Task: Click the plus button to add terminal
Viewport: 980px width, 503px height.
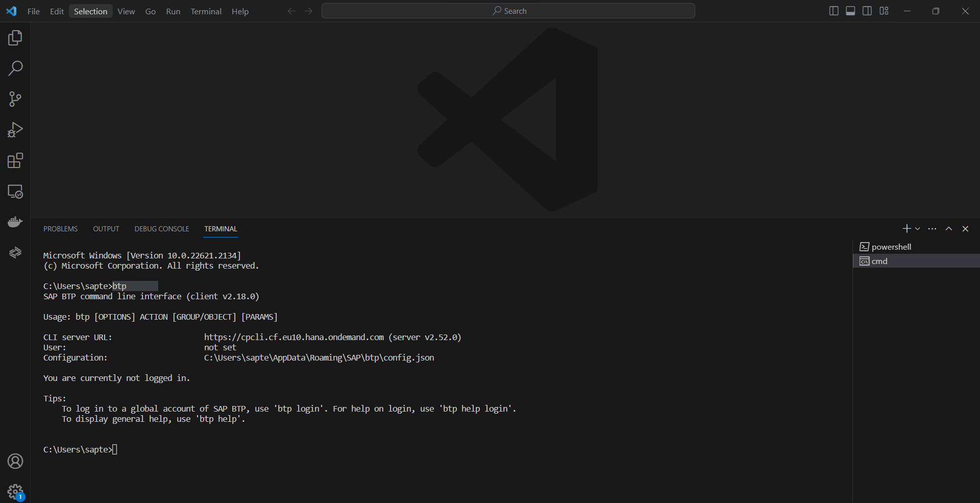Action: (906, 229)
